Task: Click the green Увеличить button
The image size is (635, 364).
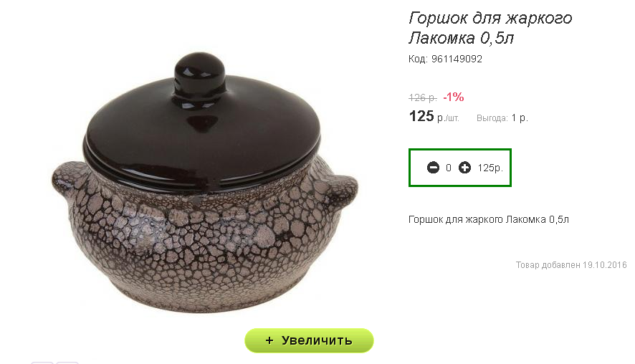Action: click(309, 340)
